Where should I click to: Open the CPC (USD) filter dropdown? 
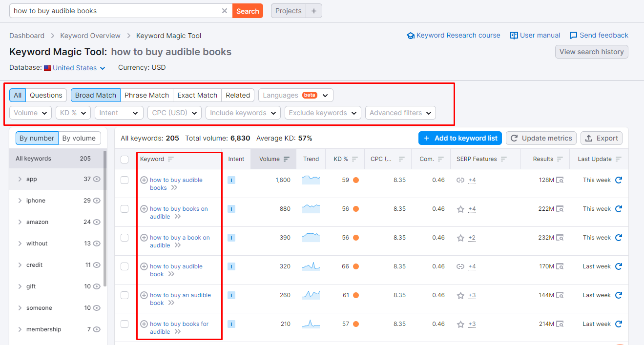click(x=174, y=113)
